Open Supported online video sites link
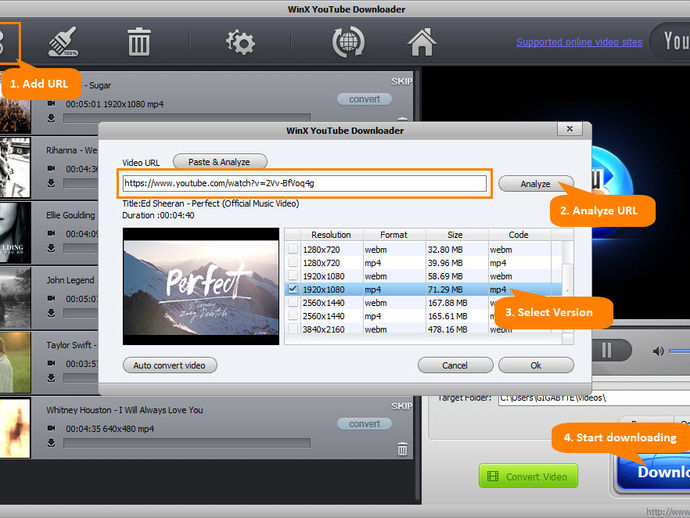This screenshot has width=690, height=518. coord(579,42)
